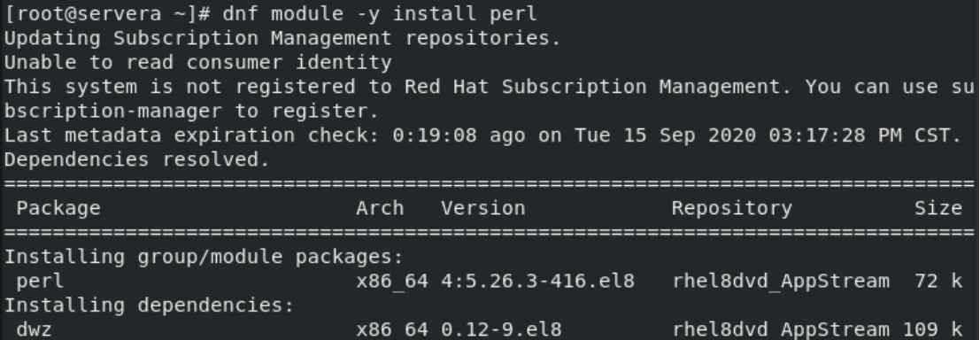Click the Dependencies resolved line
The width and height of the screenshot is (980, 340).
click(x=137, y=160)
